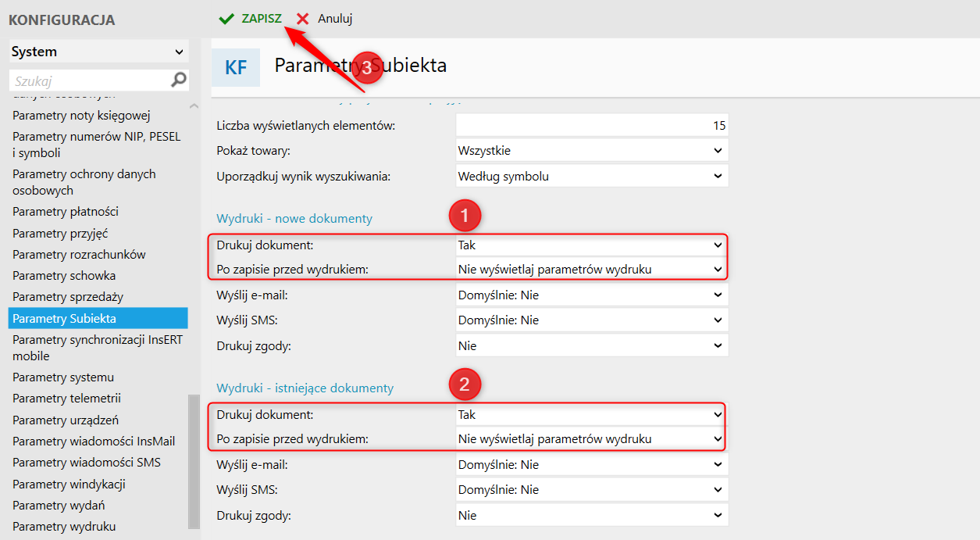
Task: Select Parametry wiadomości SMS in sidebar
Action: tap(87, 463)
